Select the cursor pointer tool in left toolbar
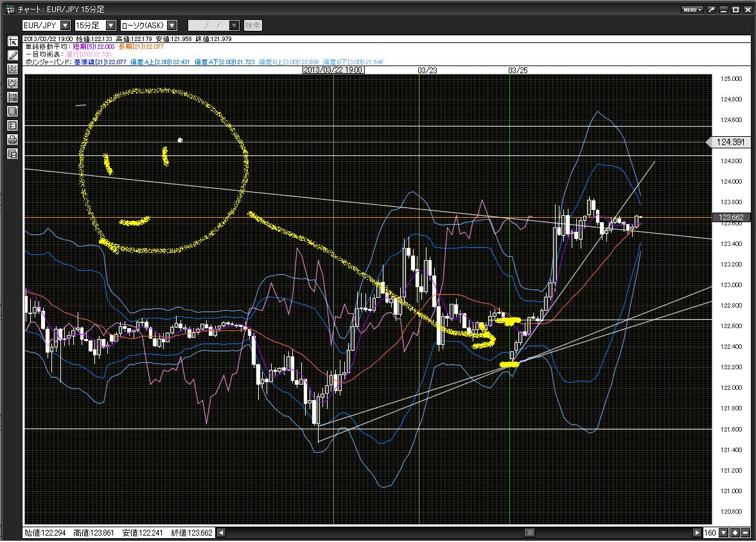This screenshot has height=542, width=756. point(12,41)
